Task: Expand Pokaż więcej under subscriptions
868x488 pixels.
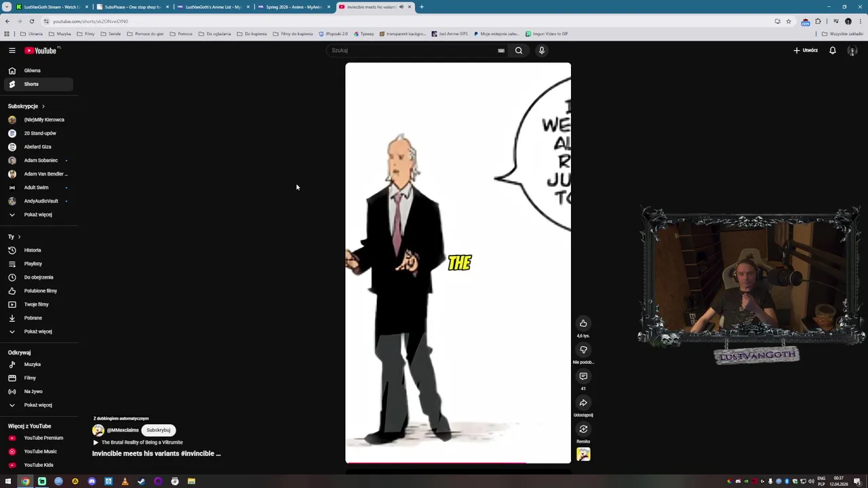Action: (x=39, y=215)
